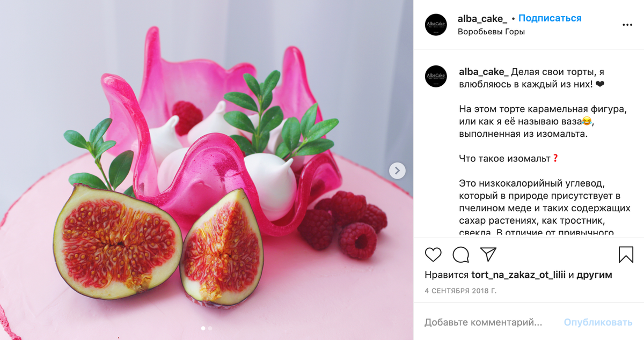View others who liked via другим
644x340 pixels.
pyautogui.click(x=595, y=275)
